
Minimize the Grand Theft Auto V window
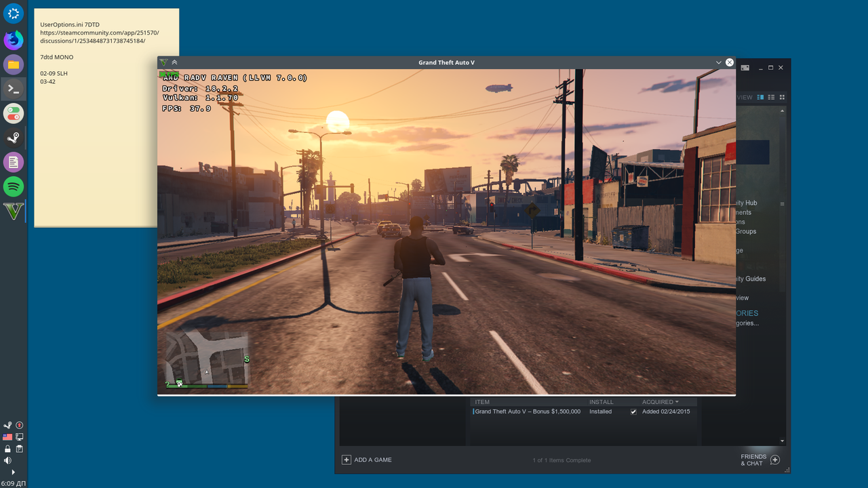point(719,62)
